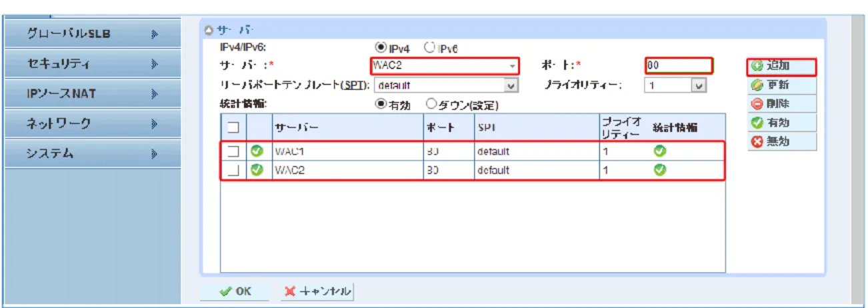This screenshot has width=868, height=308.
Task: Select the WAC2 server name cell
Action: [x=347, y=170]
